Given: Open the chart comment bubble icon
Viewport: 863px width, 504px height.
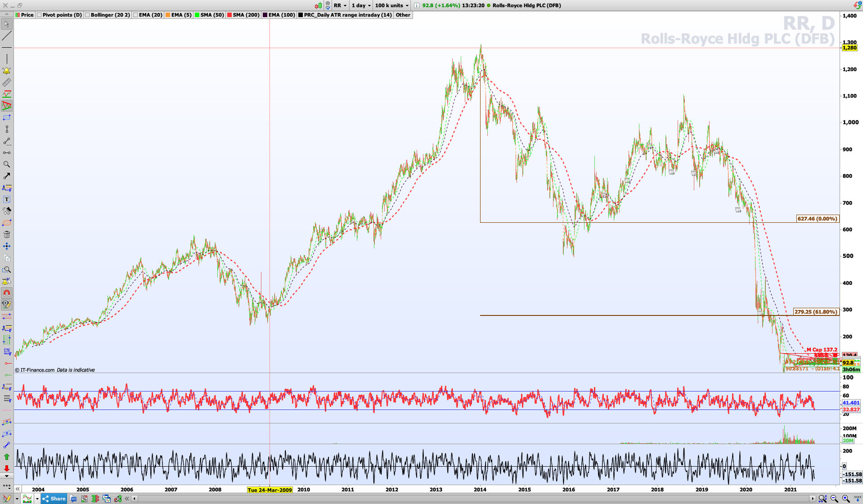Looking at the screenshot, I should click(73, 499).
